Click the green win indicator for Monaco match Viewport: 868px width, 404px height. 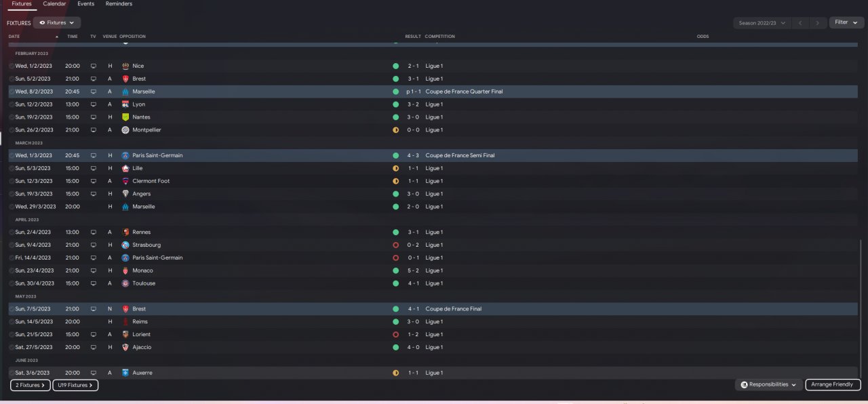point(395,270)
